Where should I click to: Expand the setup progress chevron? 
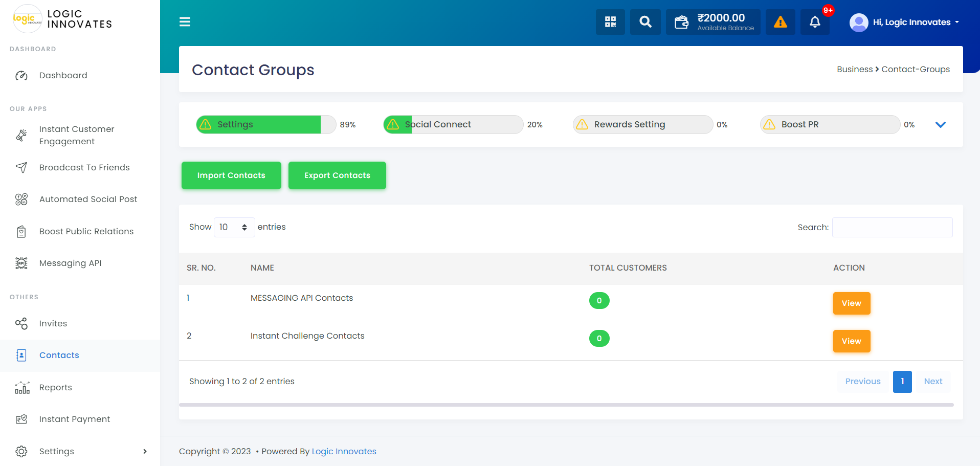click(x=941, y=125)
